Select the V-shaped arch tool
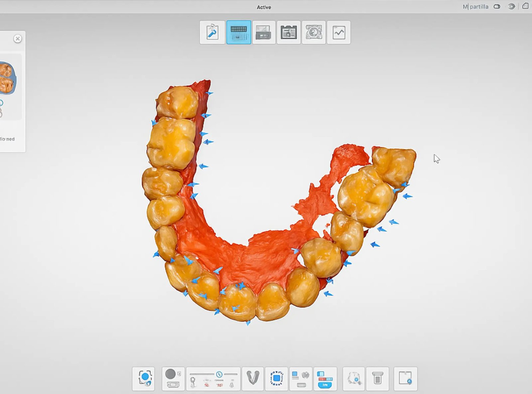The image size is (532, 394). coord(253,379)
